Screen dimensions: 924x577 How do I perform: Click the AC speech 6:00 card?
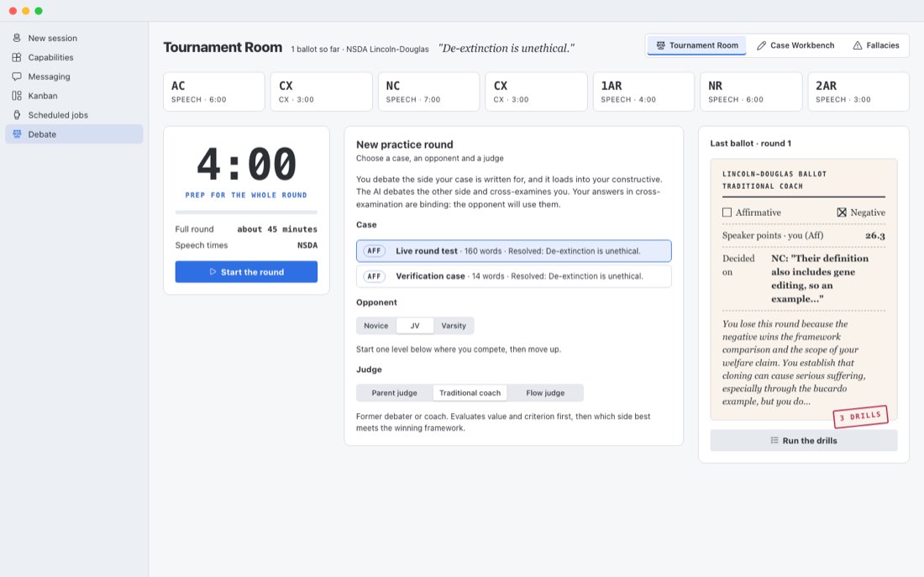[214, 92]
